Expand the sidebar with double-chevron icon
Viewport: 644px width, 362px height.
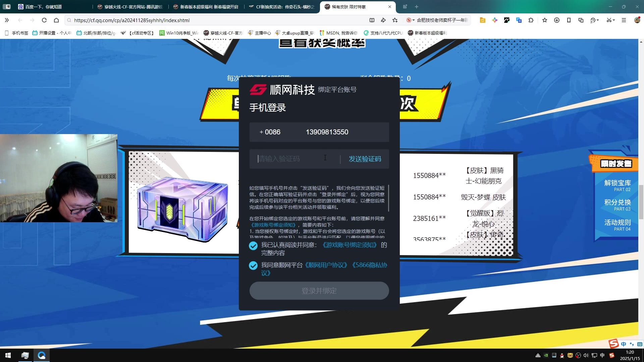(x=7, y=20)
